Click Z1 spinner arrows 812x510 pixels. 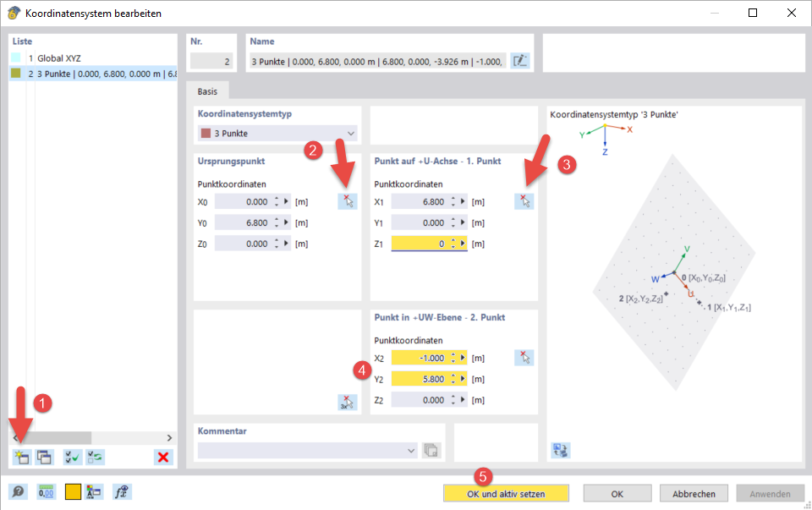453,244
